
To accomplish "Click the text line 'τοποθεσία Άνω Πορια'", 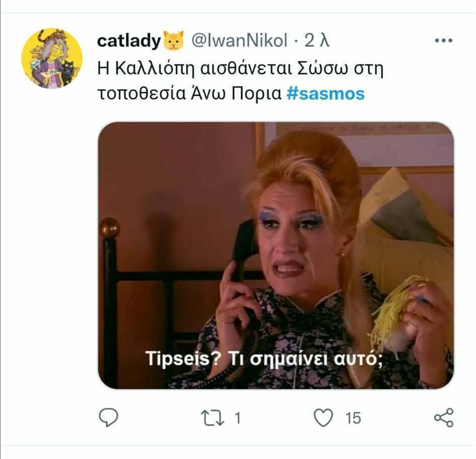I will click(x=190, y=94).
